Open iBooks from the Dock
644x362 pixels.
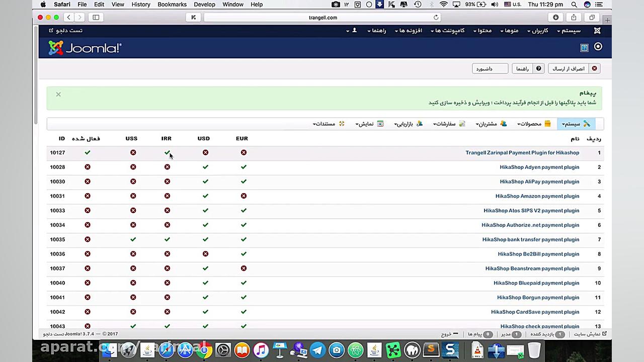pyautogui.click(x=242, y=350)
